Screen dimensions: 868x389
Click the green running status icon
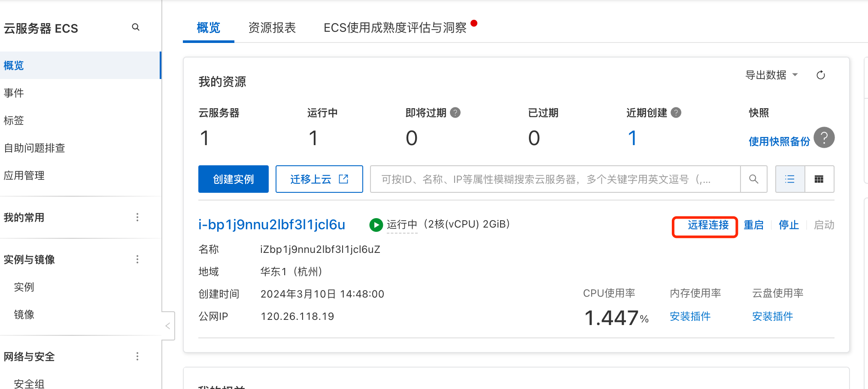point(376,225)
